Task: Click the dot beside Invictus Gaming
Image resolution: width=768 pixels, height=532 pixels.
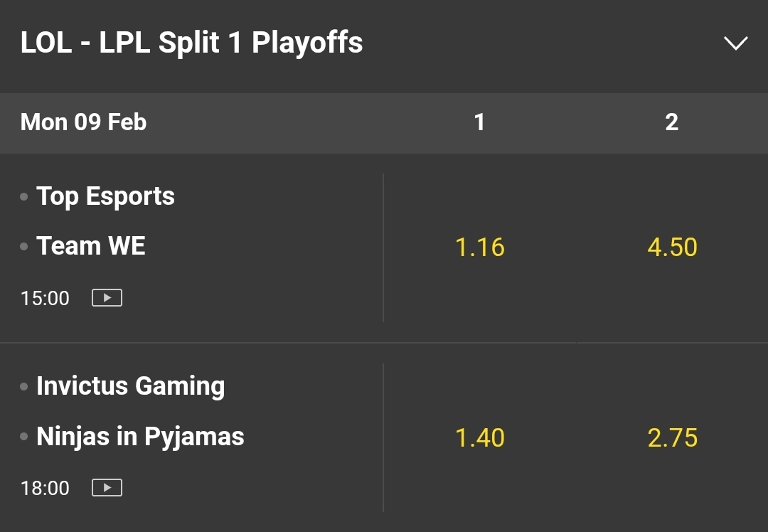Action: 24,387
